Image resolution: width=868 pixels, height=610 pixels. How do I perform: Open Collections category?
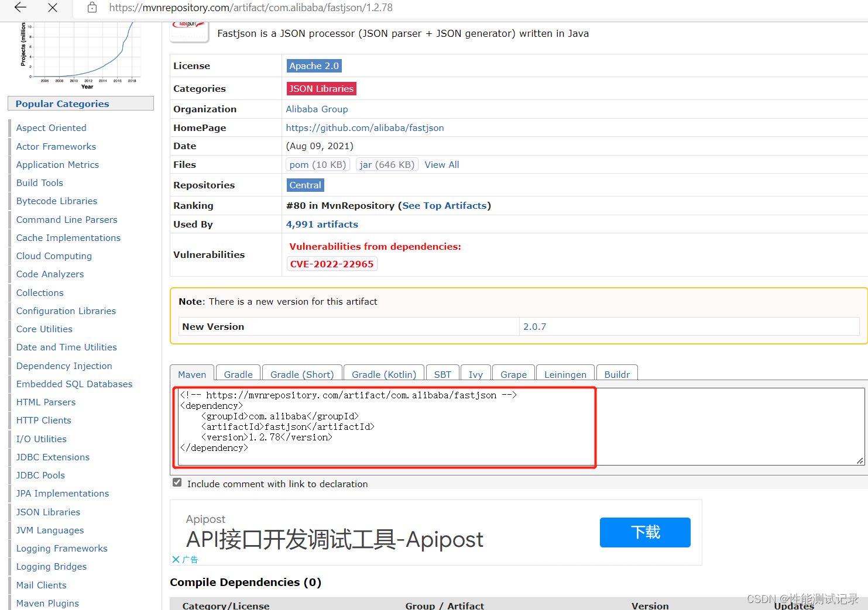(x=40, y=293)
